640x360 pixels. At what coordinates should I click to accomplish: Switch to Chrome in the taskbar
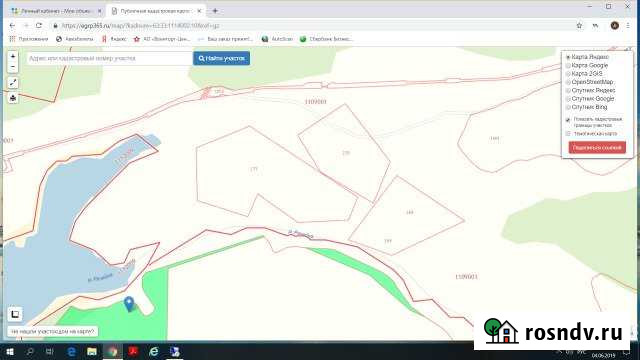coord(113,351)
